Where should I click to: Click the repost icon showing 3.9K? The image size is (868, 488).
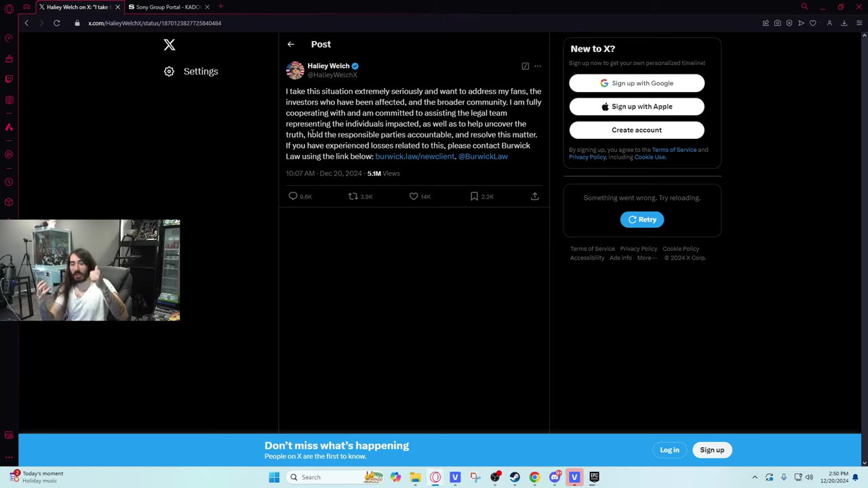pyautogui.click(x=360, y=197)
